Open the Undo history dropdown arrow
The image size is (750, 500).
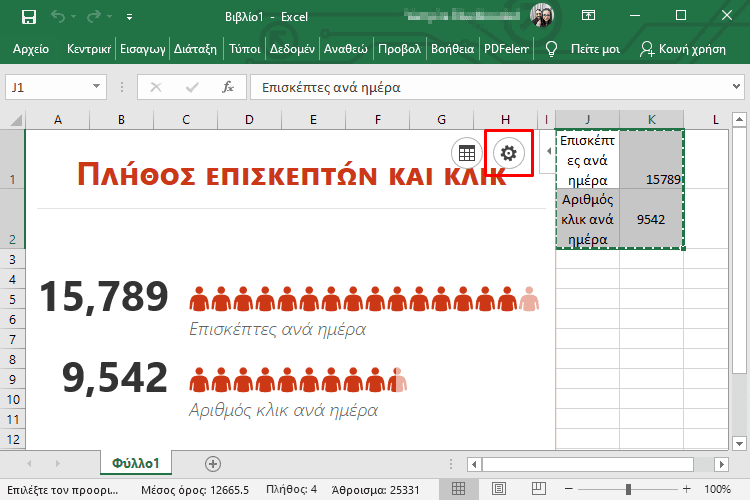[x=74, y=17]
